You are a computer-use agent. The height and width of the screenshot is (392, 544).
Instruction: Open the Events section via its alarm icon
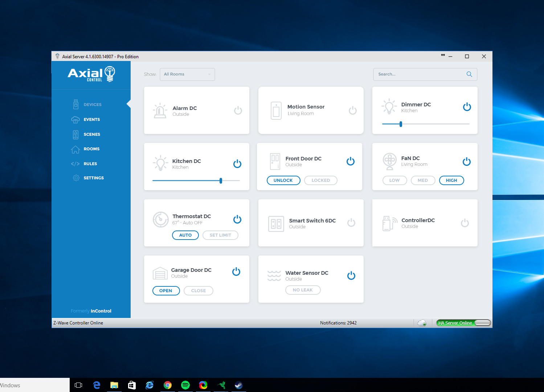click(x=75, y=119)
